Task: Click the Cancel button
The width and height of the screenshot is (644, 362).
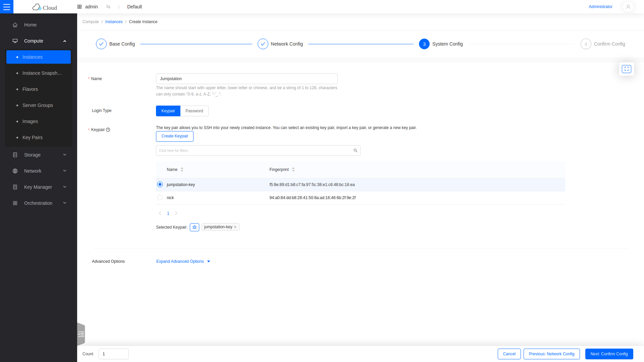Action: point(509,354)
